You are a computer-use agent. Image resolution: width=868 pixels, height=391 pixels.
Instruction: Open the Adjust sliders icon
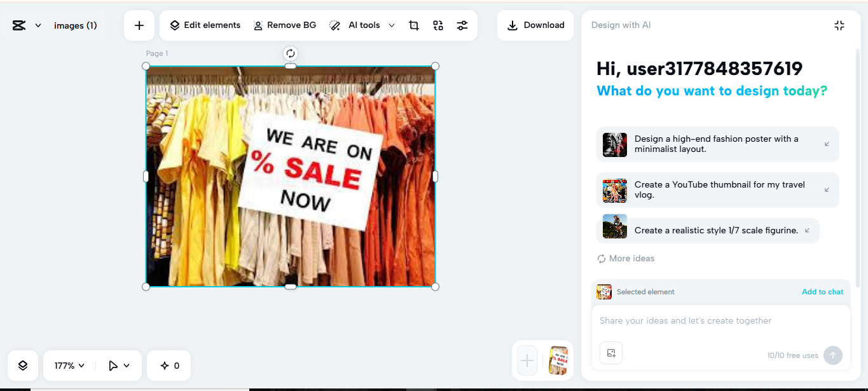pyautogui.click(x=462, y=25)
